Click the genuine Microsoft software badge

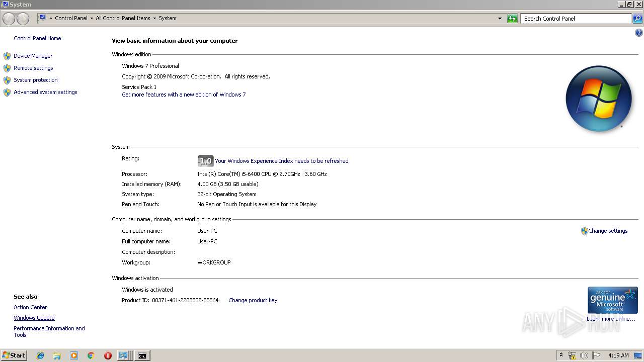[x=613, y=300]
